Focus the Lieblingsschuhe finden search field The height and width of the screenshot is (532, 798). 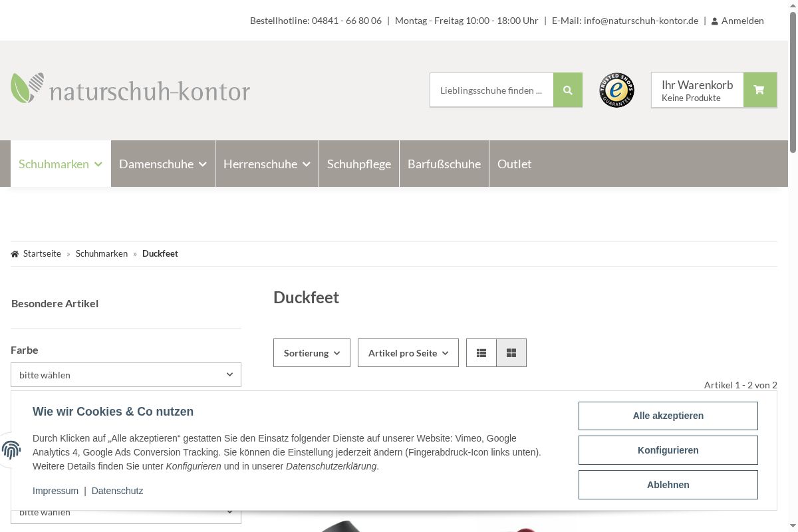tap(491, 90)
